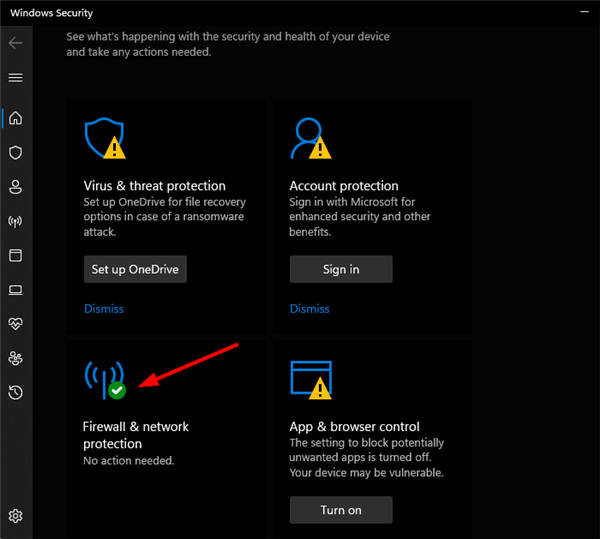
Task: Open Family options sidebar icon
Action: 15,358
